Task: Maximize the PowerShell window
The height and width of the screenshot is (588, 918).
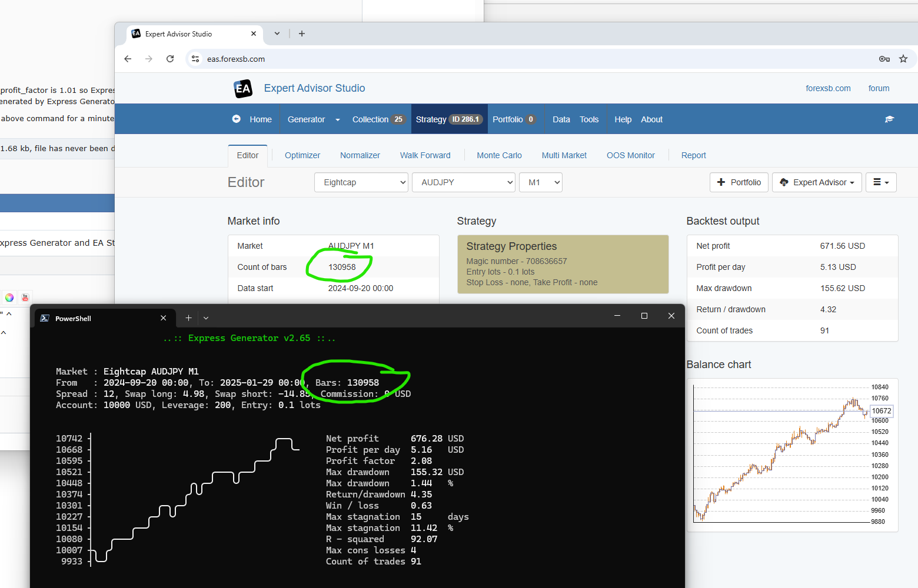Action: [x=644, y=316]
